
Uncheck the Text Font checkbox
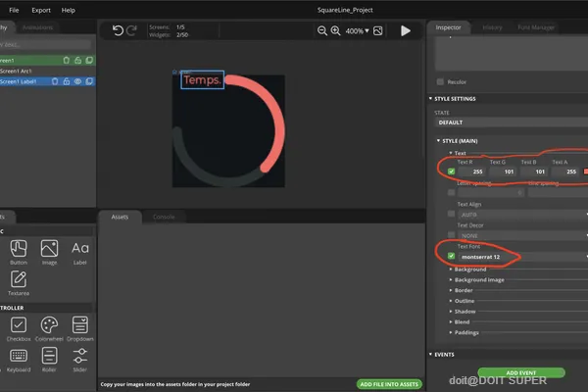click(451, 256)
